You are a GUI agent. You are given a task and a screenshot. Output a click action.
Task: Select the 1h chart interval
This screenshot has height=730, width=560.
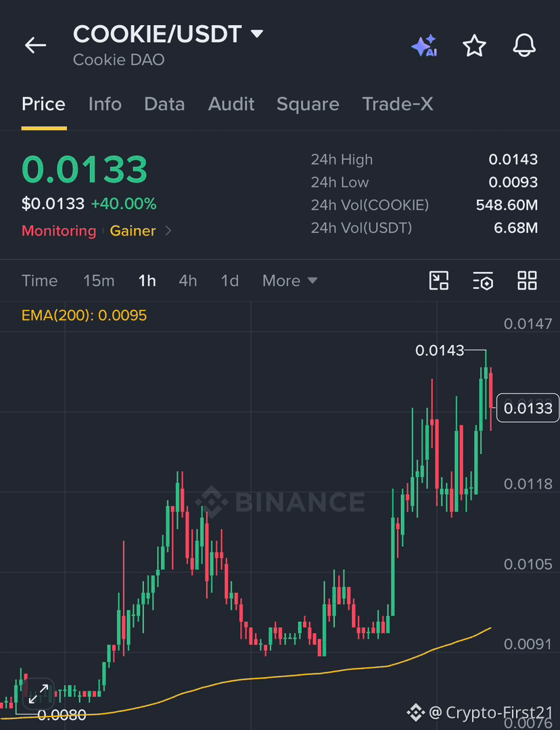[x=147, y=281]
